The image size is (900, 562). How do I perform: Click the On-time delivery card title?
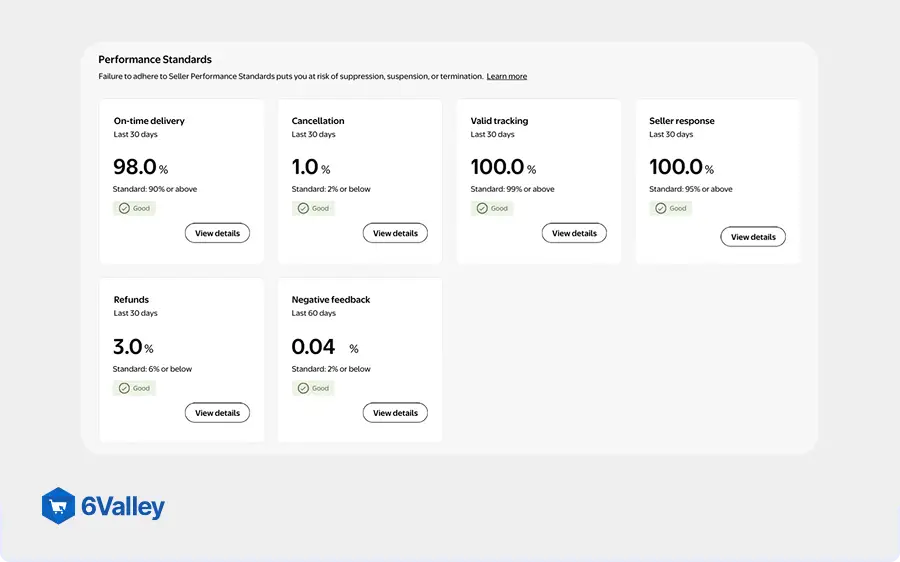click(x=149, y=121)
